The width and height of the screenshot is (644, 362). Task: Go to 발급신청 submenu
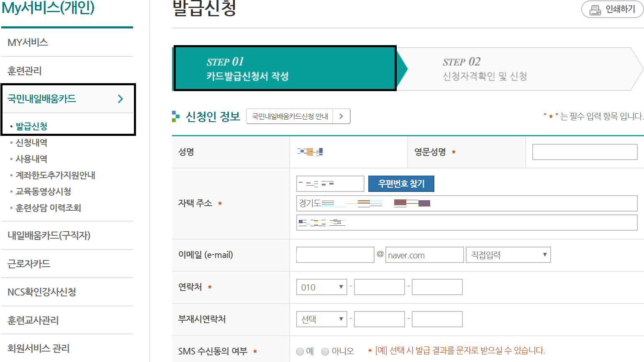31,126
